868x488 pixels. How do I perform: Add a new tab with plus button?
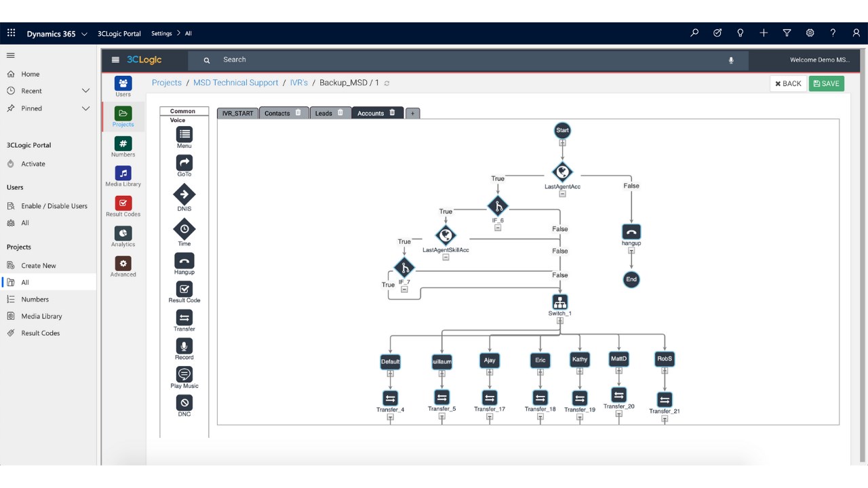tap(412, 113)
